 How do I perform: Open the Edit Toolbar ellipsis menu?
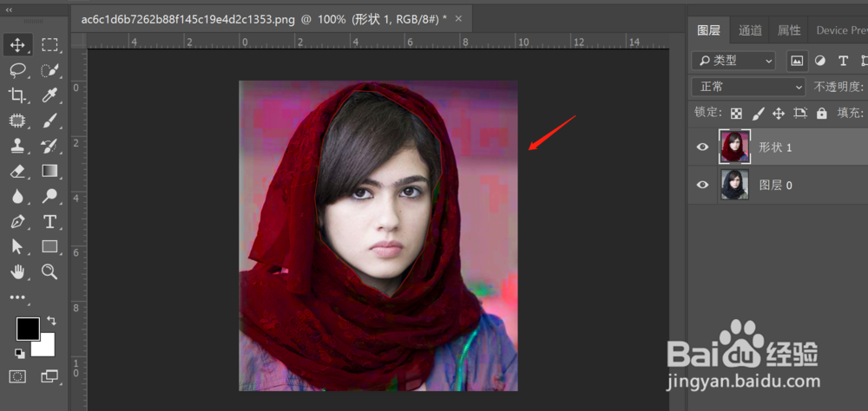(x=17, y=297)
